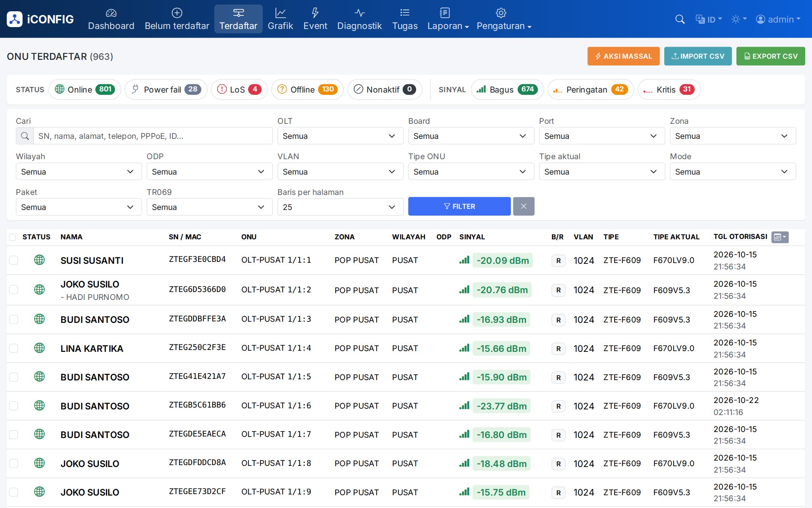Open the admin user menu

pyautogui.click(x=778, y=19)
